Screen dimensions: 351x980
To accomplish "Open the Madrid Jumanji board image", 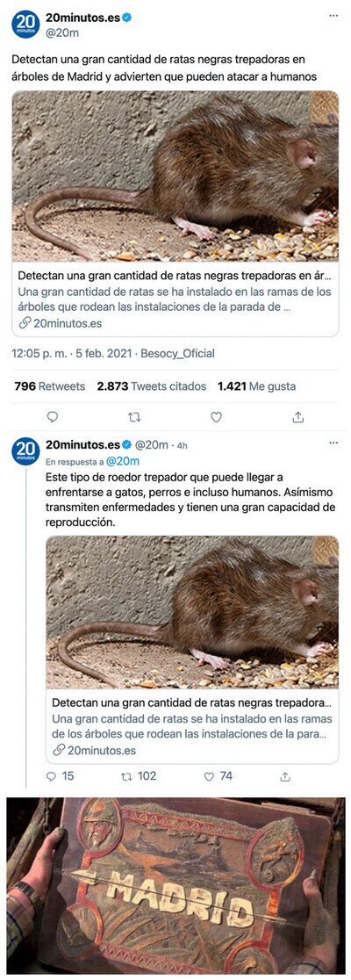I will (175, 885).
